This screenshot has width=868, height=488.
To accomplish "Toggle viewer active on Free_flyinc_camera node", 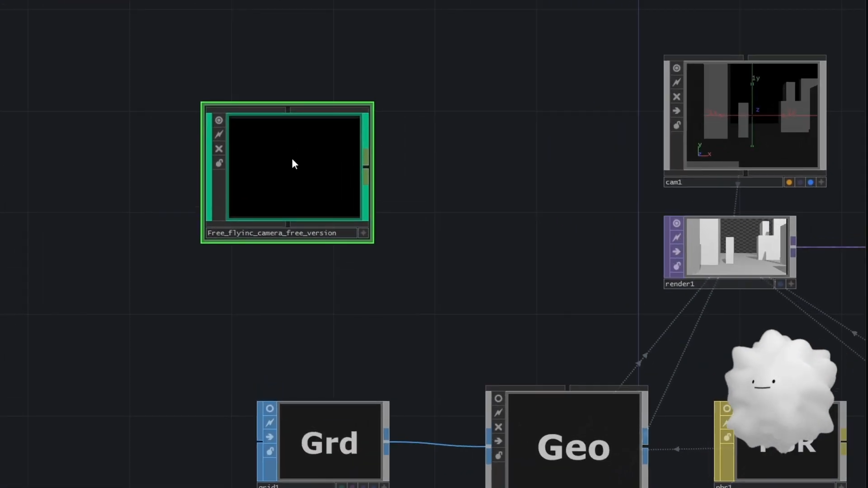I will 219,120.
